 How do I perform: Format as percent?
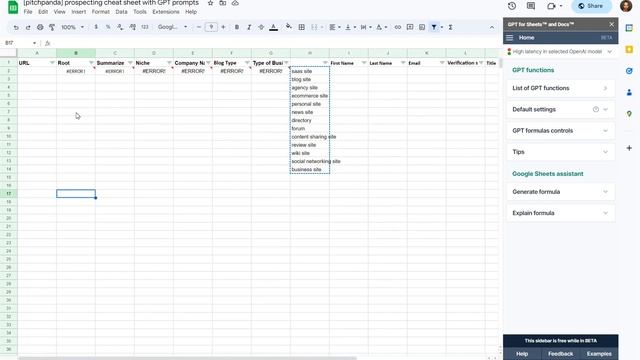point(108,27)
